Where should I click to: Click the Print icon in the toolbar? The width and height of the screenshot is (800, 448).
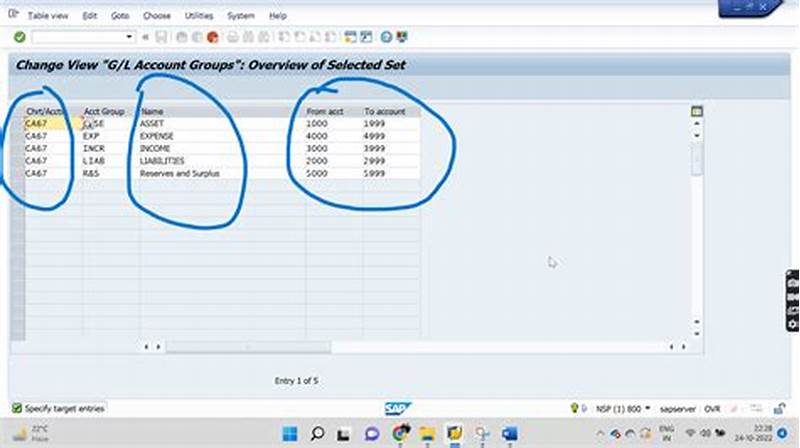click(x=233, y=37)
